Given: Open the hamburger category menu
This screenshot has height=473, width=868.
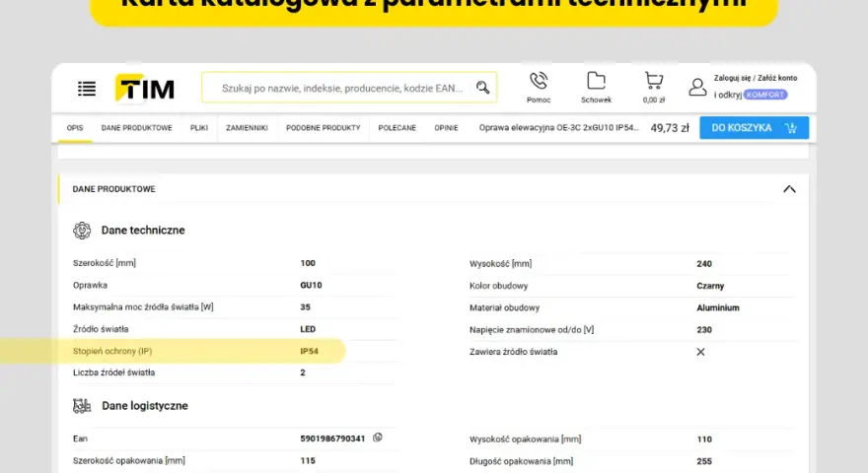Looking at the screenshot, I should [x=87, y=89].
